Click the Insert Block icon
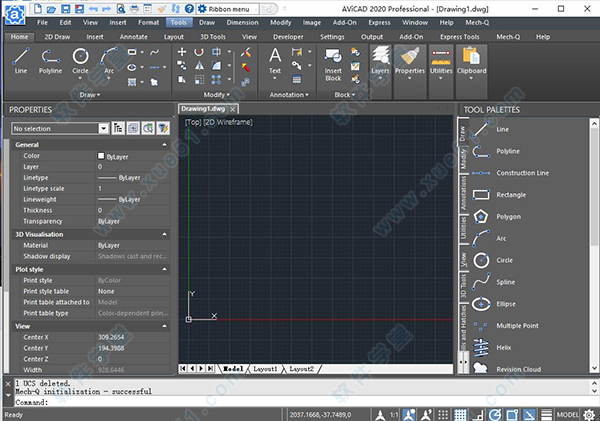 pyautogui.click(x=333, y=64)
